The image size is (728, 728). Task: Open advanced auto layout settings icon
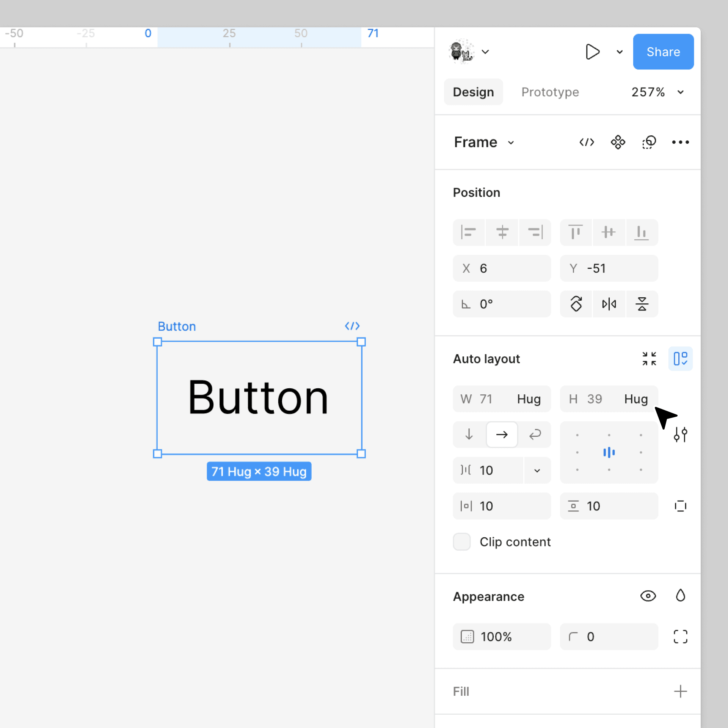(680, 435)
